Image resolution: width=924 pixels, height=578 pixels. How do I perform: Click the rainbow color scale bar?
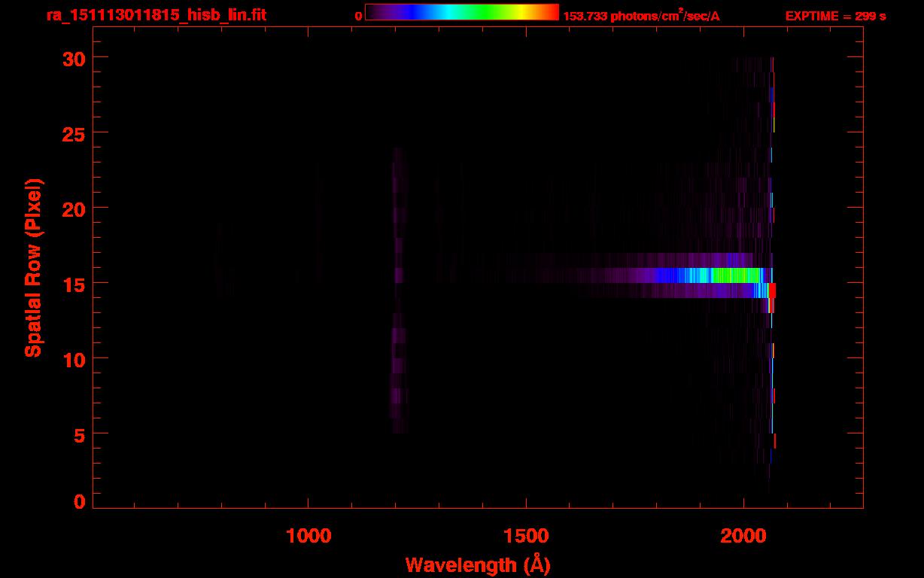point(461,12)
